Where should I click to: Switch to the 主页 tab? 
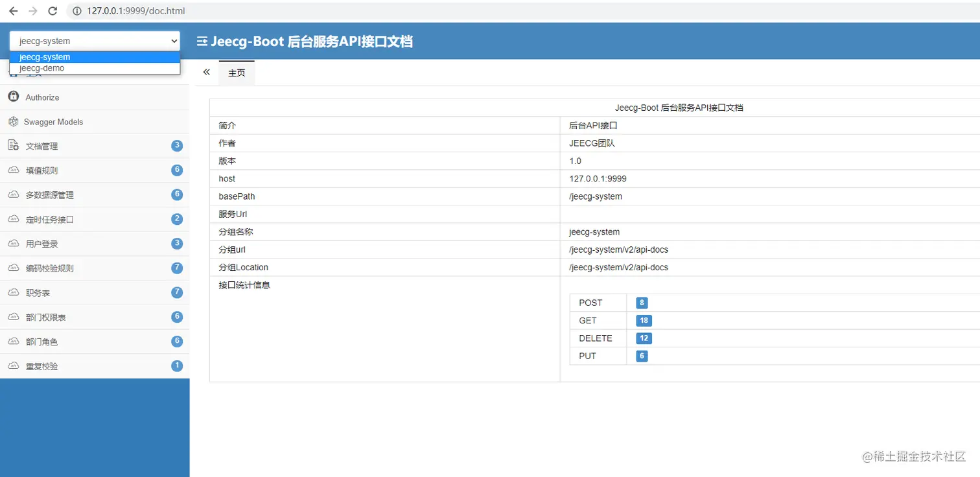[x=237, y=73]
